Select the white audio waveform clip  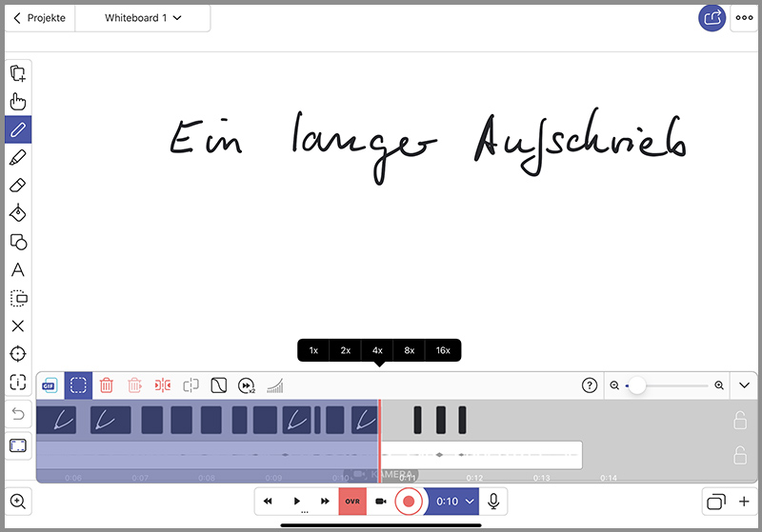tap(481, 455)
